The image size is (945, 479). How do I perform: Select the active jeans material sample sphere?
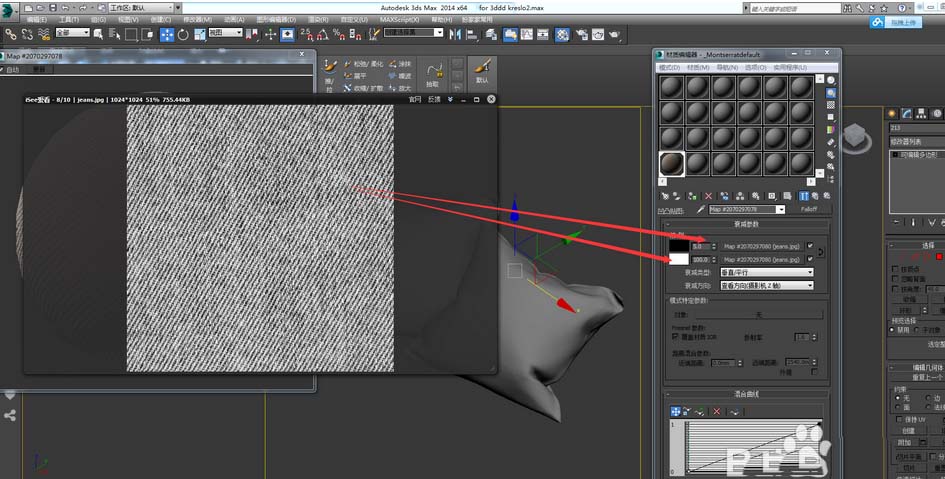[672, 163]
